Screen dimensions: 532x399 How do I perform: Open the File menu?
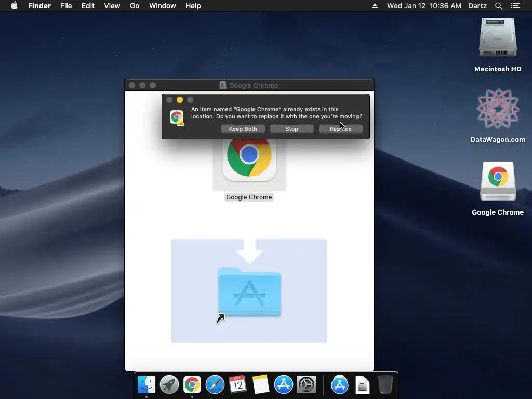[x=66, y=6]
